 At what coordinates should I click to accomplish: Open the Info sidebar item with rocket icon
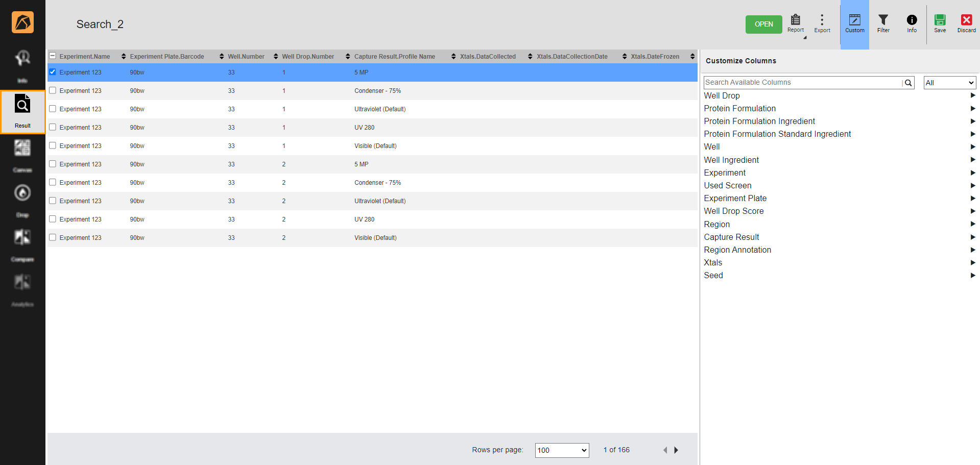[x=22, y=67]
